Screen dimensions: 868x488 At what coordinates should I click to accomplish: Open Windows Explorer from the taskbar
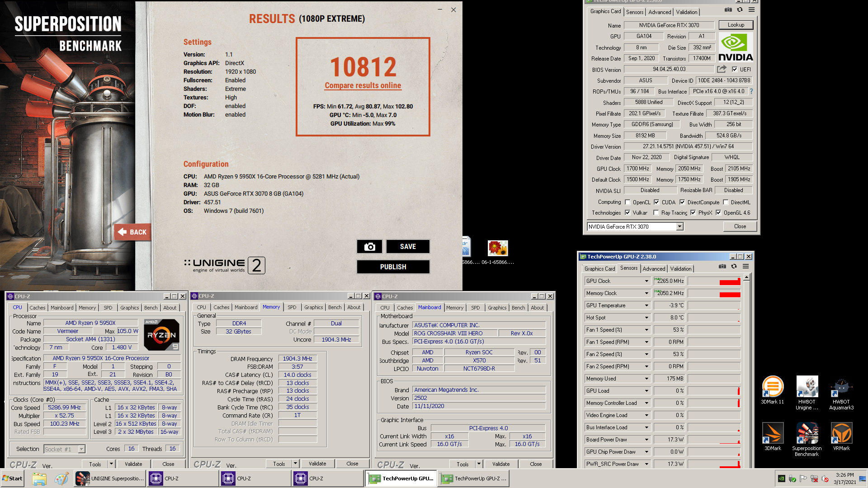[x=39, y=479]
